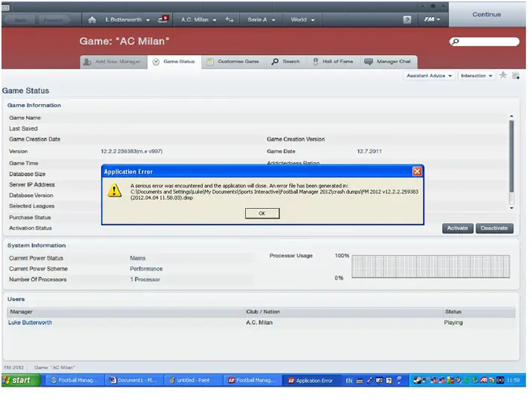Click OK in the Application Error dialog
Screen dimensions: 532x400
[x=262, y=213]
